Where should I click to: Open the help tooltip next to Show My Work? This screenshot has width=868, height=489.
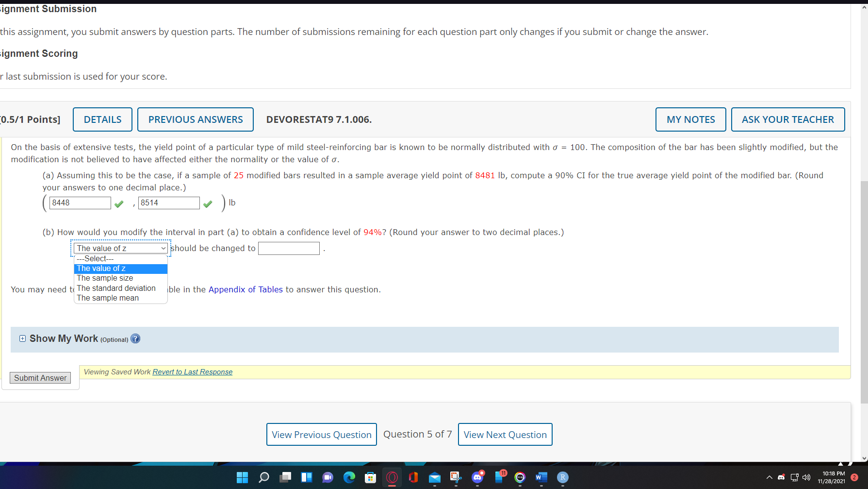point(135,338)
